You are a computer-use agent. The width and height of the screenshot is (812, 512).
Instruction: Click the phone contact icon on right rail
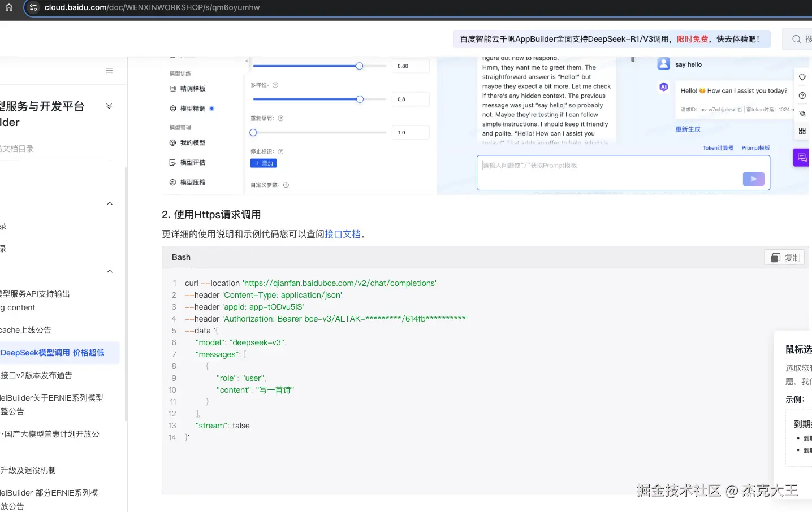click(802, 114)
